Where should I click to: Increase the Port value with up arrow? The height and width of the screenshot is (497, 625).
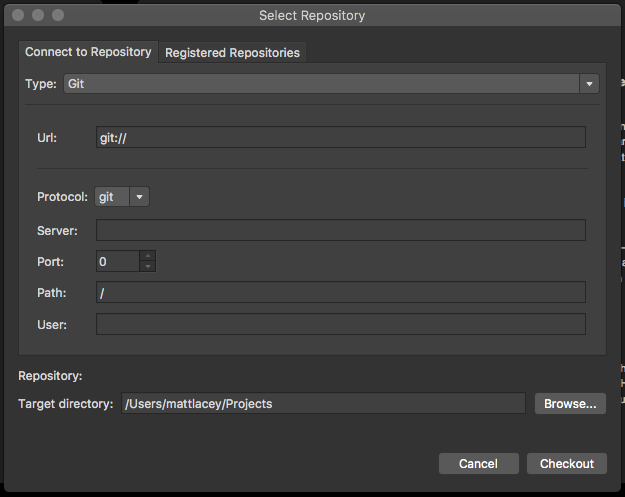tap(148, 256)
